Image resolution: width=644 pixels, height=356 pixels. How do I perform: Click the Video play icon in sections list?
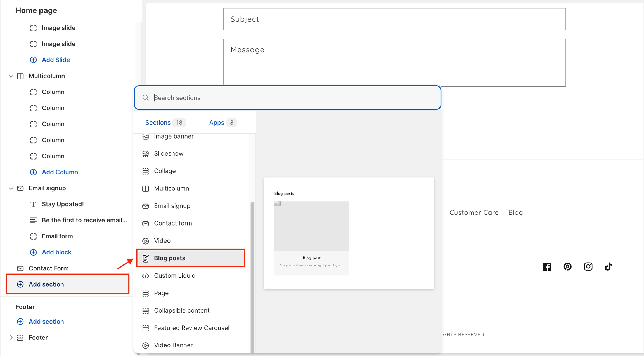pos(145,241)
